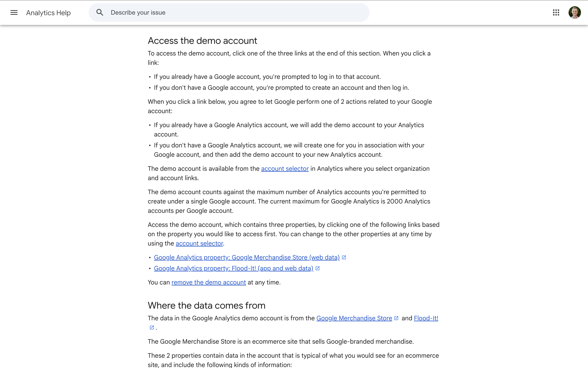Click paragraph about 2000 Analytics accounts maximum
Screen dimensions: 588x368
point(289,201)
